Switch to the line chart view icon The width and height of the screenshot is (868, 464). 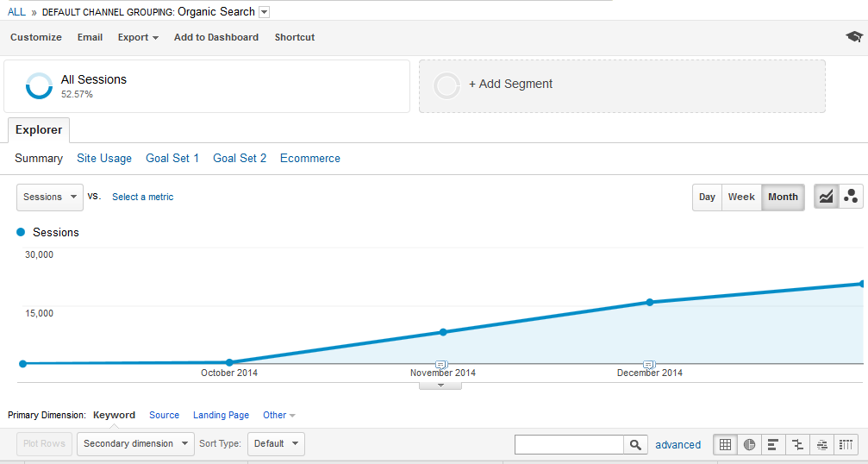(826, 197)
